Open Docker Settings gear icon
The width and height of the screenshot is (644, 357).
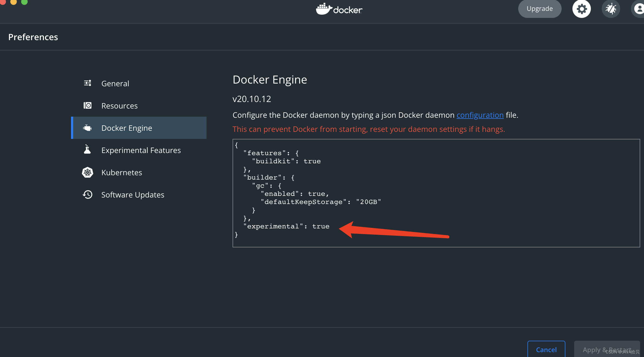pyautogui.click(x=582, y=8)
